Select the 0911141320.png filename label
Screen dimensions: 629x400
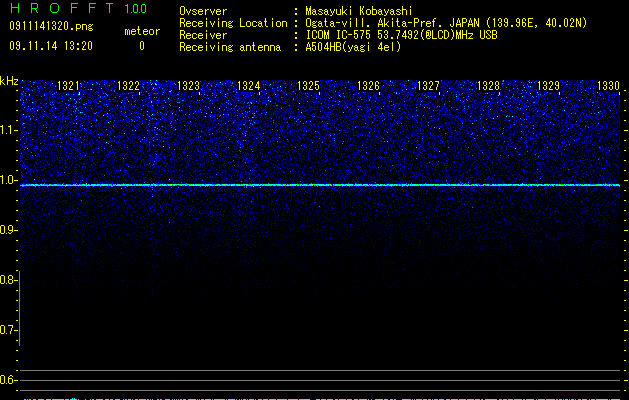click(51, 27)
